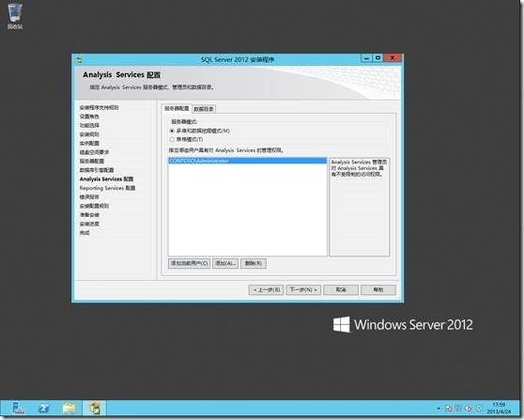Open File Explorer from the taskbar

point(69,408)
